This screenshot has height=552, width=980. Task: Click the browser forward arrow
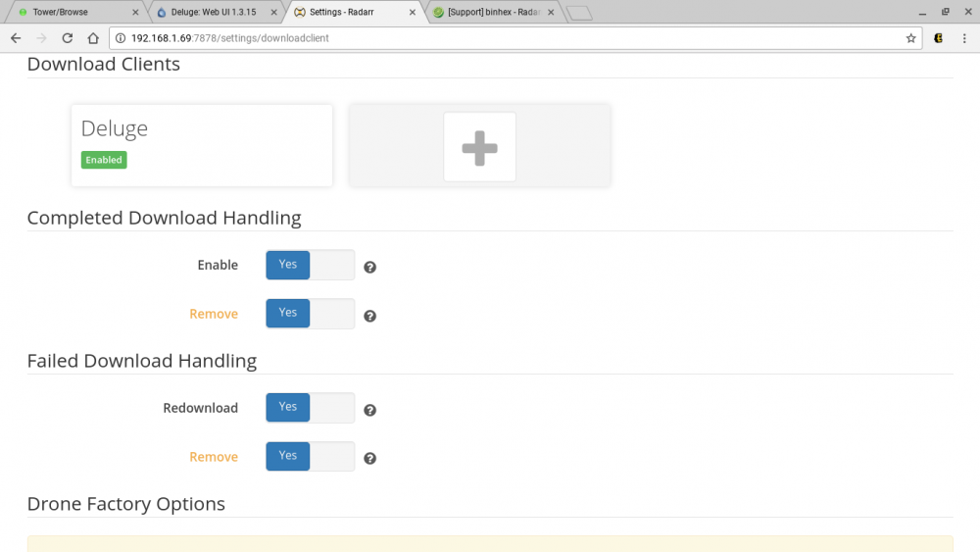pos(41,38)
